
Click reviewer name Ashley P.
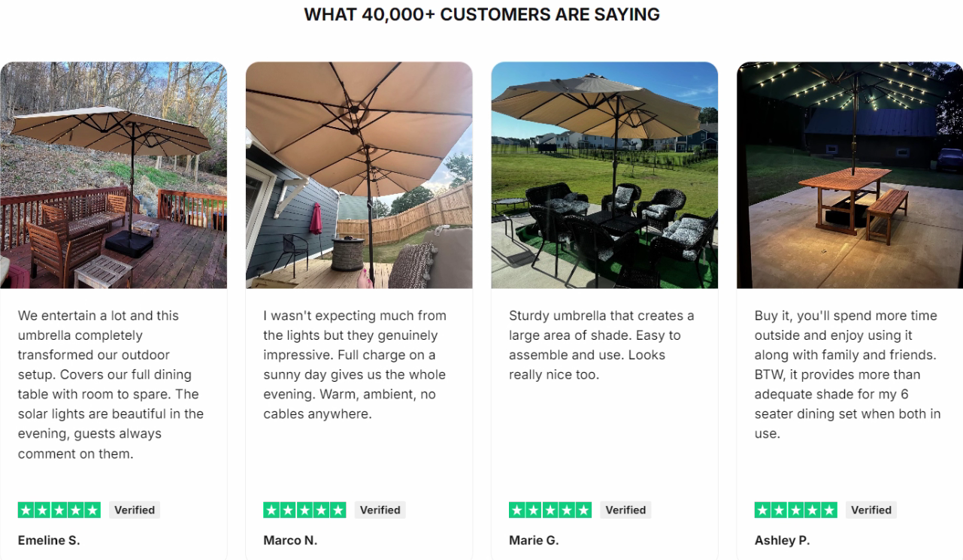coord(782,540)
